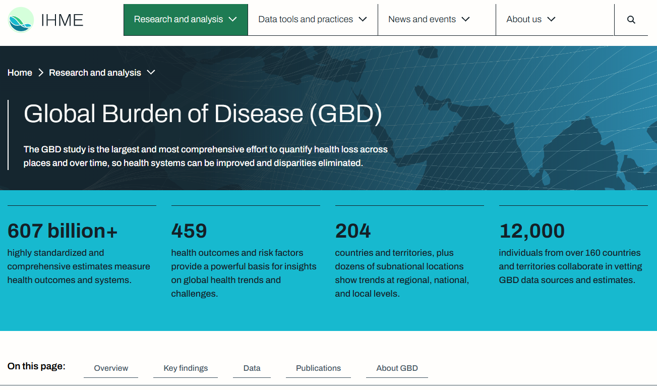Screen dimensions: 657x390
Task: Select the Data section link
Action: tap(252, 368)
